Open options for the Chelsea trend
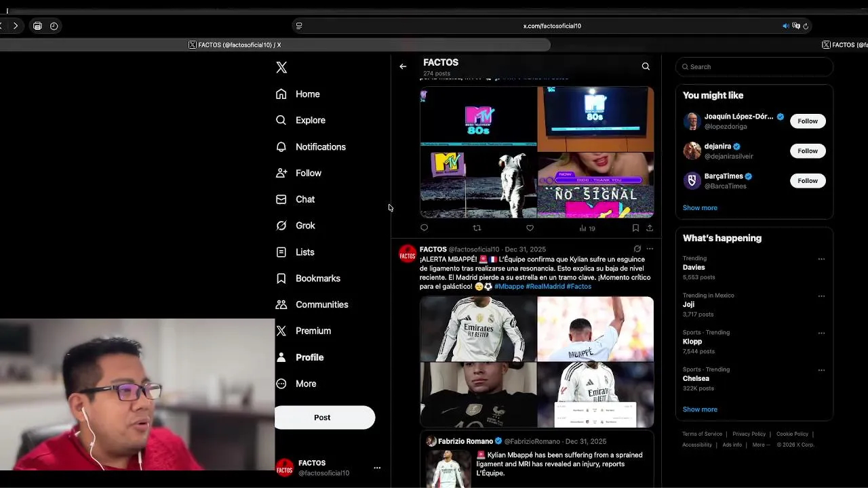 [821, 370]
